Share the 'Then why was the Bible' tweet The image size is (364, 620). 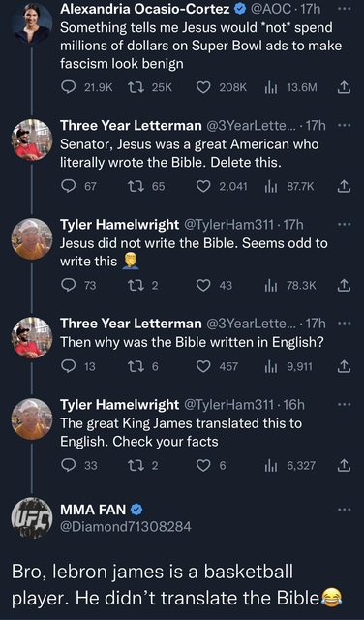[x=344, y=366]
